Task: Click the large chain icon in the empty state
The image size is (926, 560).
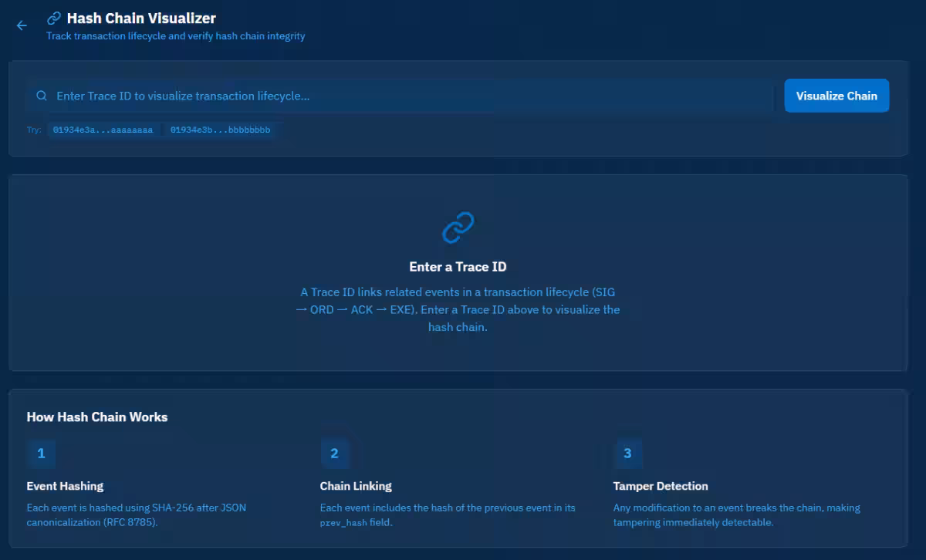Action: click(x=458, y=228)
